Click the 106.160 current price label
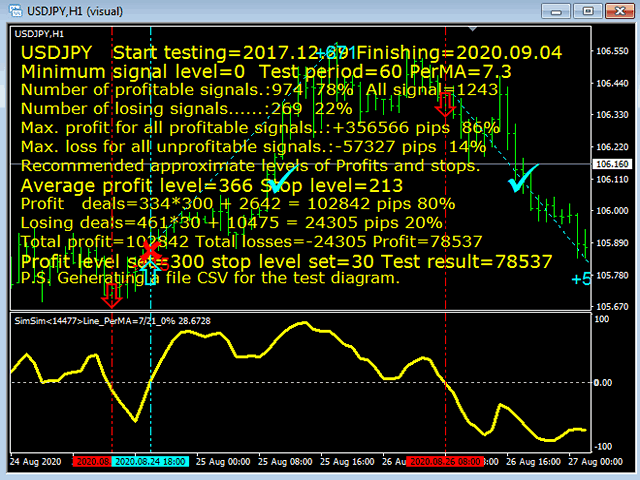Viewport: 640px width, 480px height. click(x=611, y=164)
